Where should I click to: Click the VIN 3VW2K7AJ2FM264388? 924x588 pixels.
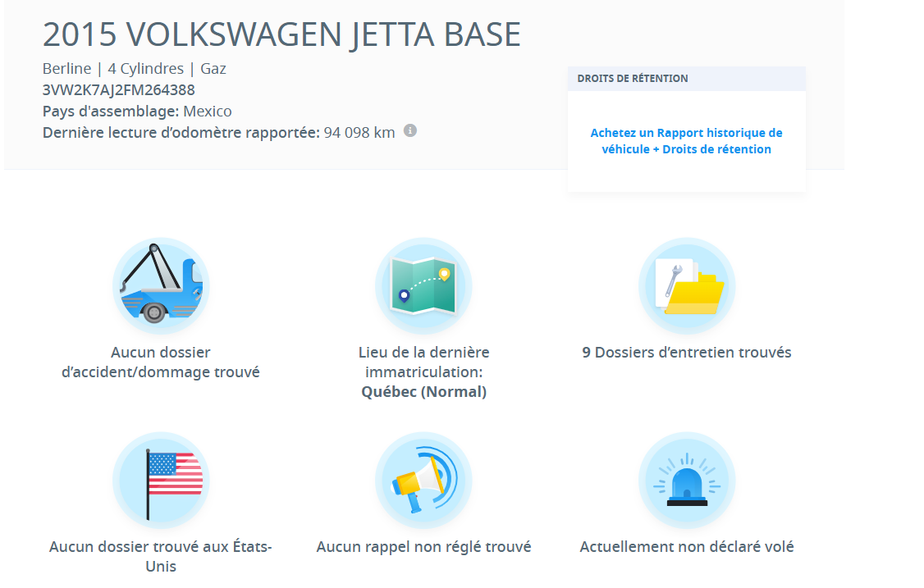(x=118, y=90)
